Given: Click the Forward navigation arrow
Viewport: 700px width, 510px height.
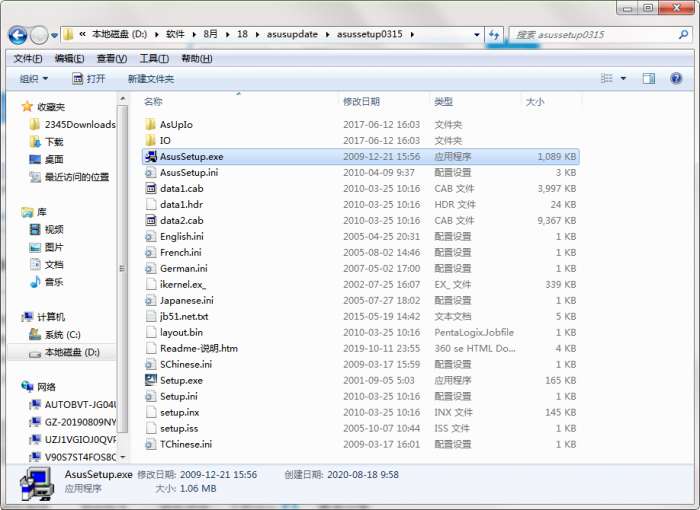Looking at the screenshot, I should tap(39, 35).
